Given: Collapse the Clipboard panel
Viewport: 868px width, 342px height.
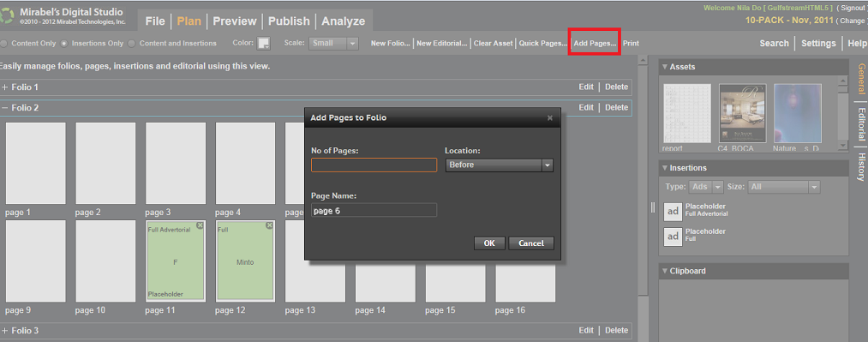Looking at the screenshot, I should click(x=665, y=271).
